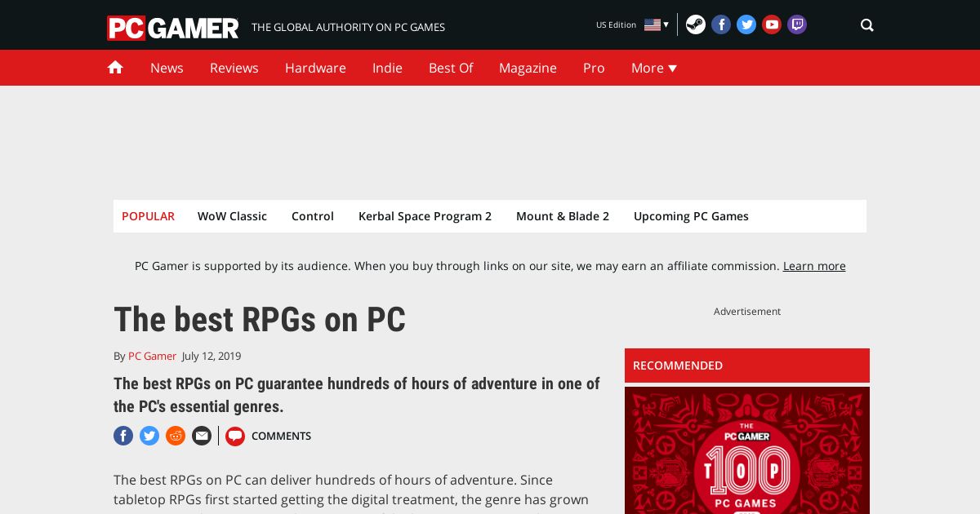
Task: Share article via Facebook icon
Action: coord(123,436)
